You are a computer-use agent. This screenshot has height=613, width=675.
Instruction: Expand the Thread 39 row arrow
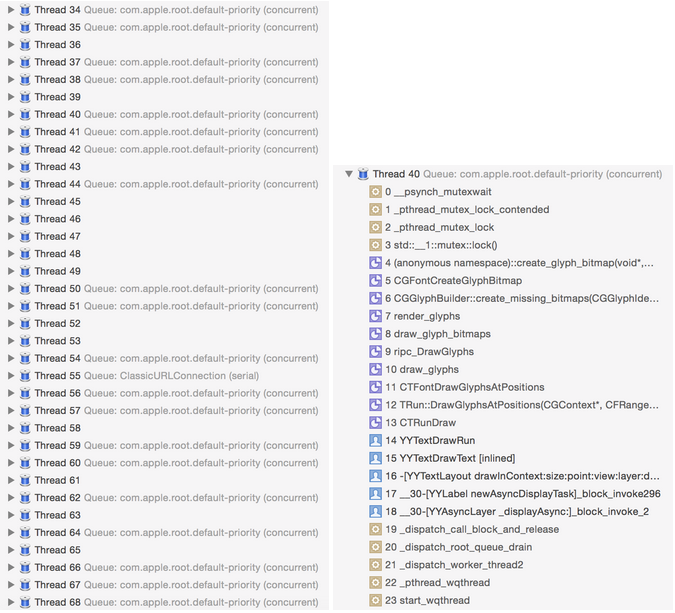pyautogui.click(x=11, y=97)
